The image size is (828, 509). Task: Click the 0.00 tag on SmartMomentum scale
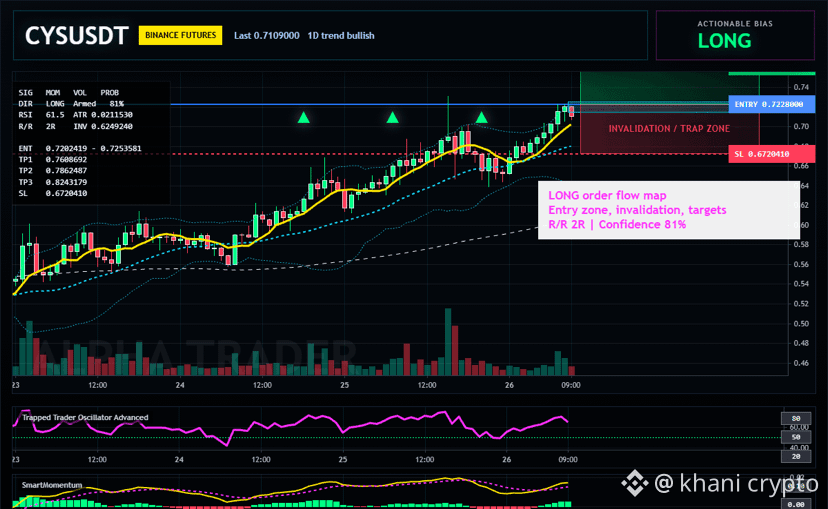[x=796, y=504]
